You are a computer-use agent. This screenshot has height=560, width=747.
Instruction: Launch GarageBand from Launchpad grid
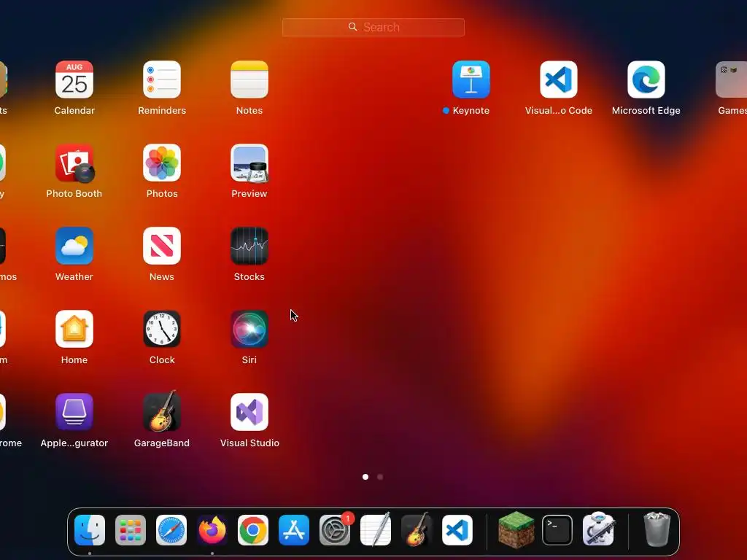(x=162, y=411)
